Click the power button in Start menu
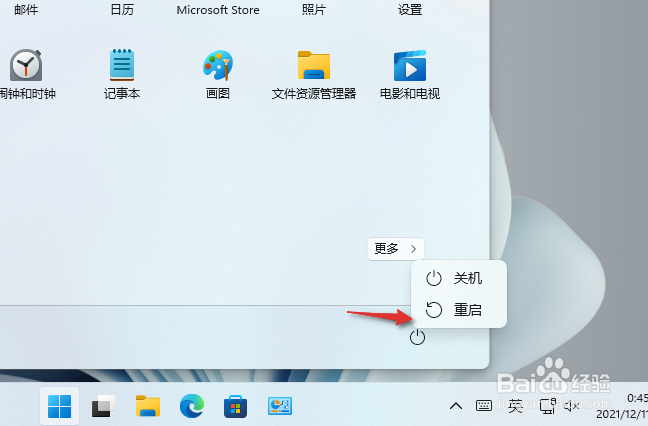648x426 pixels. pyautogui.click(x=417, y=337)
